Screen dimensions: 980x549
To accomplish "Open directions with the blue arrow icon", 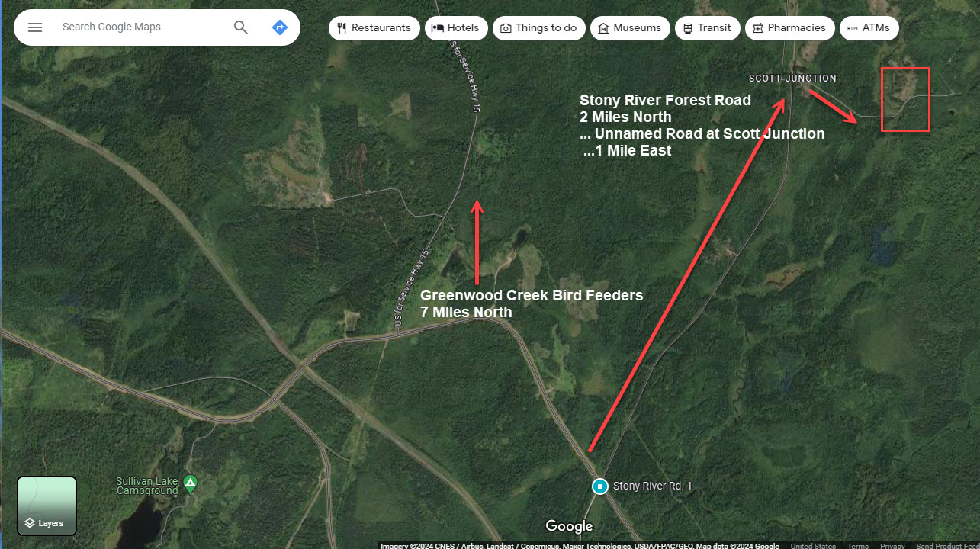I will click(x=280, y=27).
